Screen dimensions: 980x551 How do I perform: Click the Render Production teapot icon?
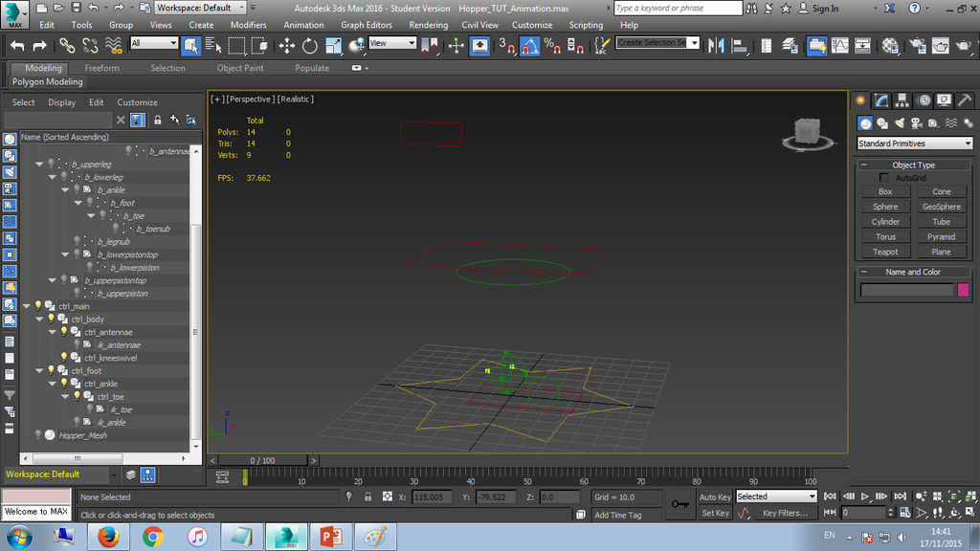click(x=963, y=46)
